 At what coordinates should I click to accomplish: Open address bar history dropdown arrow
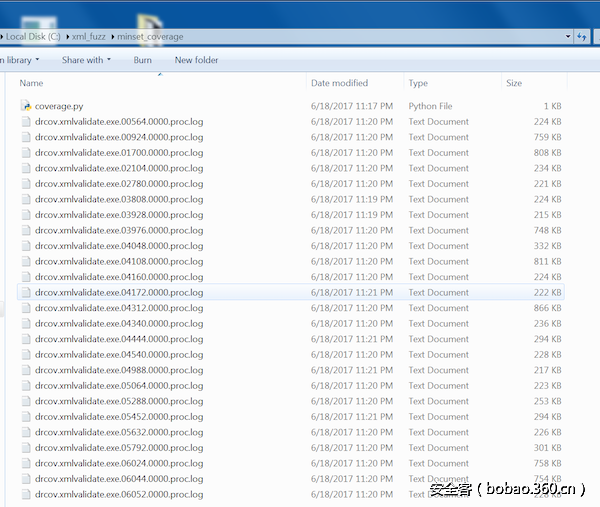click(568, 37)
